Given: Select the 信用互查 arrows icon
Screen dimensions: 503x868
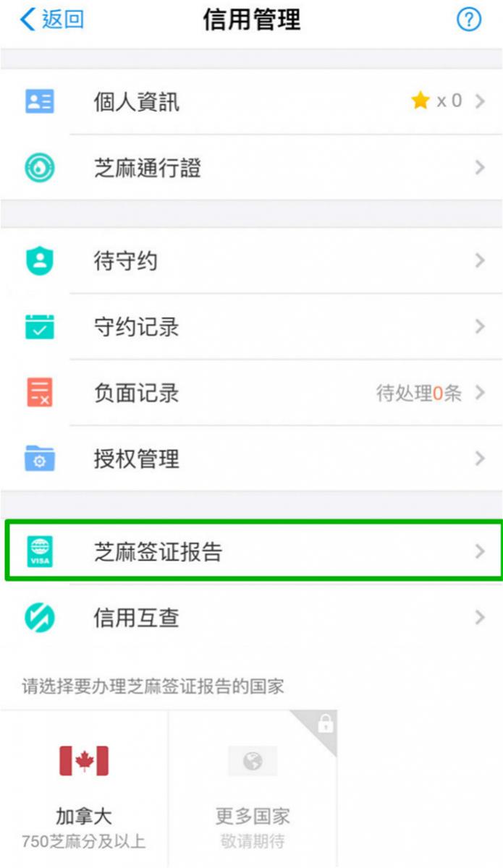Looking at the screenshot, I should 40,618.
